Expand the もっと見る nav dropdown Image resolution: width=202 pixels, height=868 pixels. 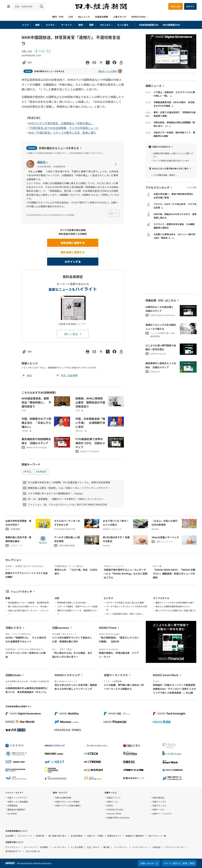tap(124, 25)
